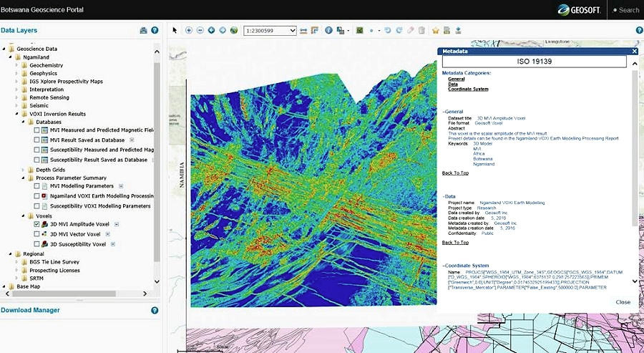The image size is (644, 353).
Task: Click the zoom in magnifier icon
Action: click(x=189, y=31)
